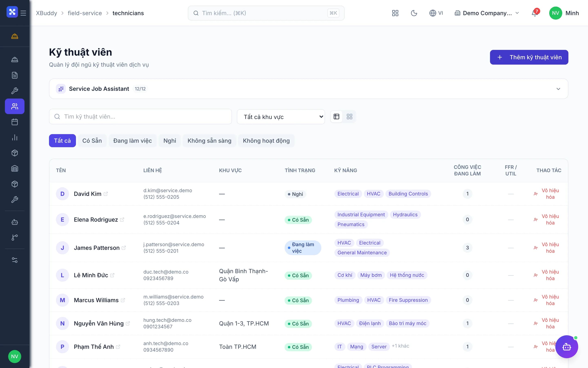Go to XBuddy breadcrumb link
588x368 pixels.
46,13
